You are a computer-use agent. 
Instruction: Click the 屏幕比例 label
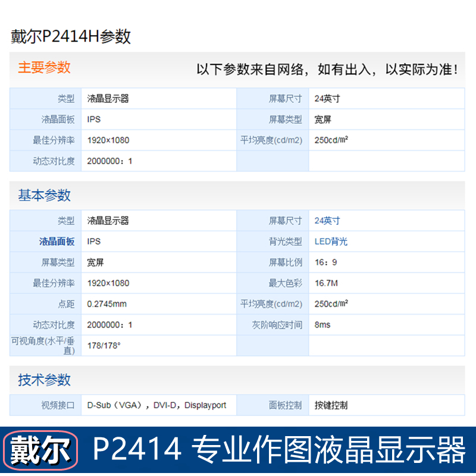tap(286, 262)
